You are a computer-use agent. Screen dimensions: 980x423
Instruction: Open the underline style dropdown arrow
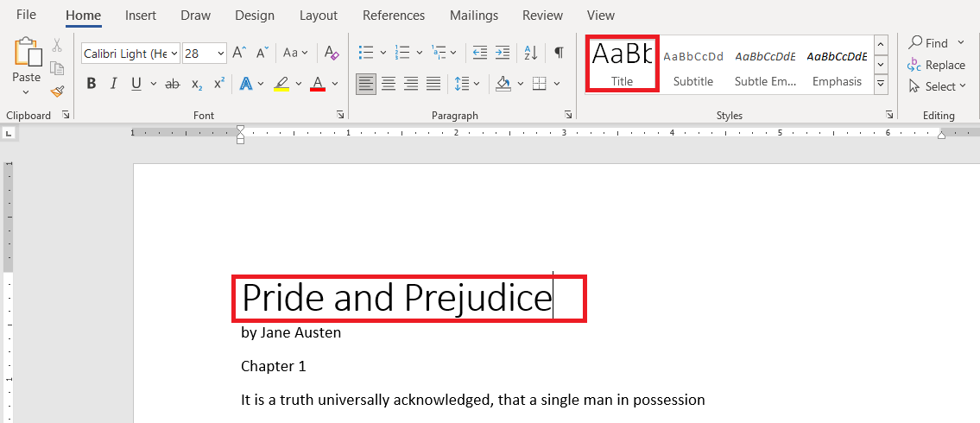coord(153,84)
